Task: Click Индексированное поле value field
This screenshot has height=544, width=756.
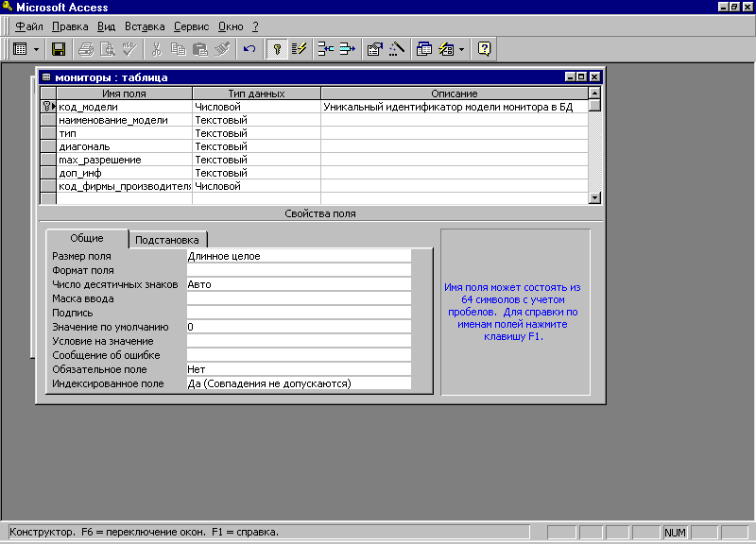Action: (x=299, y=383)
